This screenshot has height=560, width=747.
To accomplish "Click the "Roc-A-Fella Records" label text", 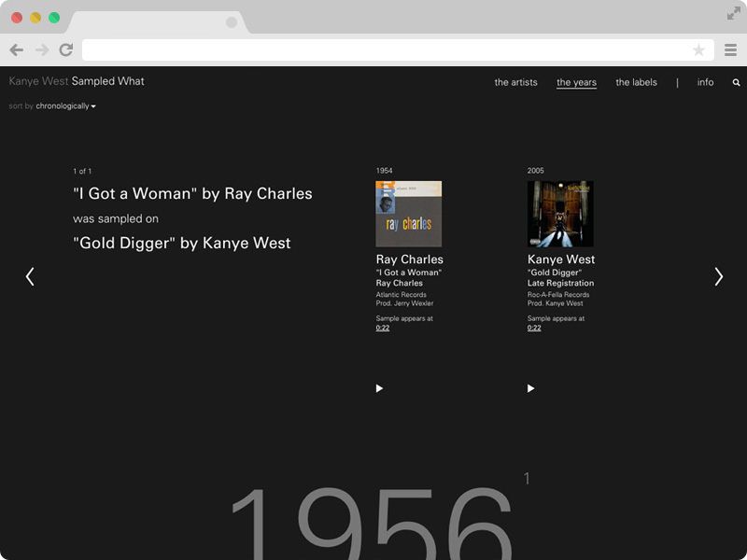I will coord(558,295).
